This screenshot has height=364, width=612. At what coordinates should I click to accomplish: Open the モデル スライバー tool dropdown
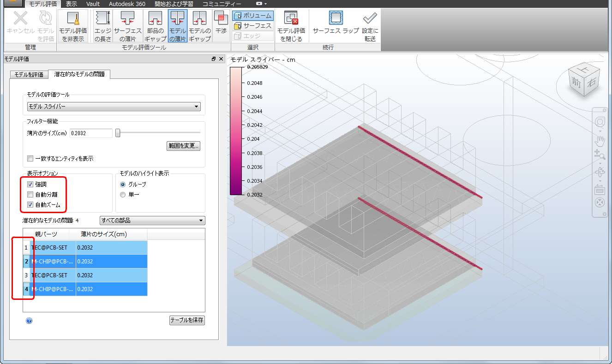114,107
